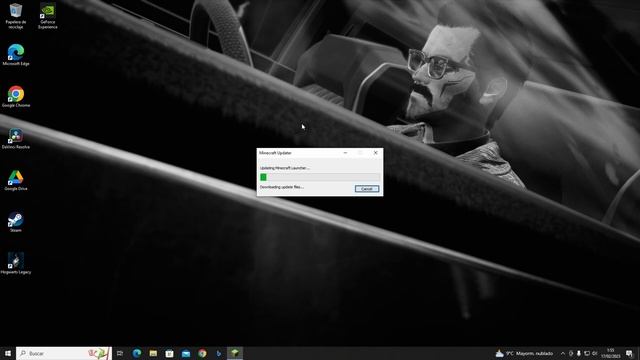Select the Google Chrome desktop shortcut

coord(16,97)
